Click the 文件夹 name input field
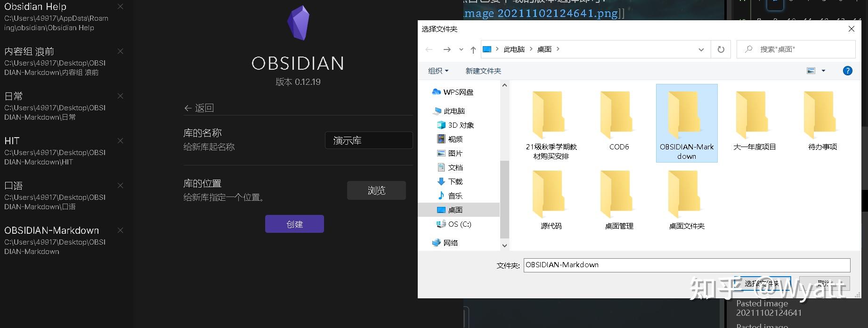This screenshot has height=328, width=868. point(687,265)
